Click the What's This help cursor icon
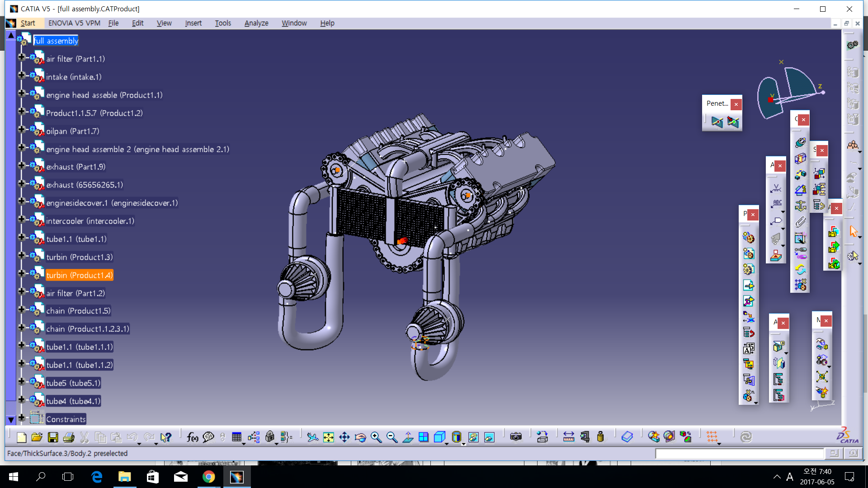The image size is (868, 488). 166,437
